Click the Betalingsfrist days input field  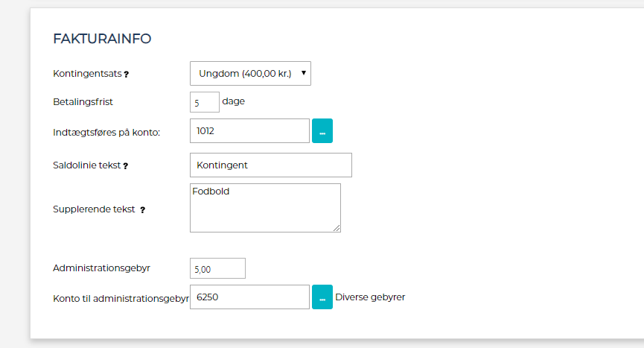205,102
